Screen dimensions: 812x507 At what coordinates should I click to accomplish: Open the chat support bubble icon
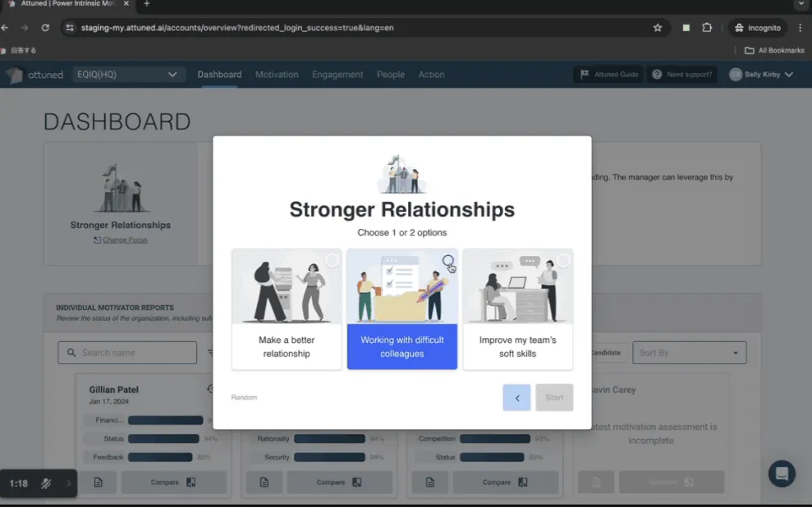tap(782, 473)
